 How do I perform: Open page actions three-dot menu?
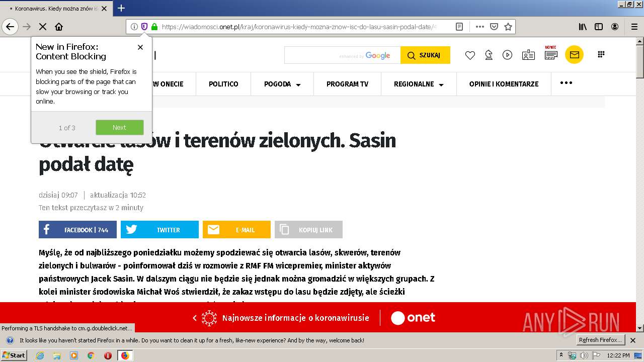(480, 27)
